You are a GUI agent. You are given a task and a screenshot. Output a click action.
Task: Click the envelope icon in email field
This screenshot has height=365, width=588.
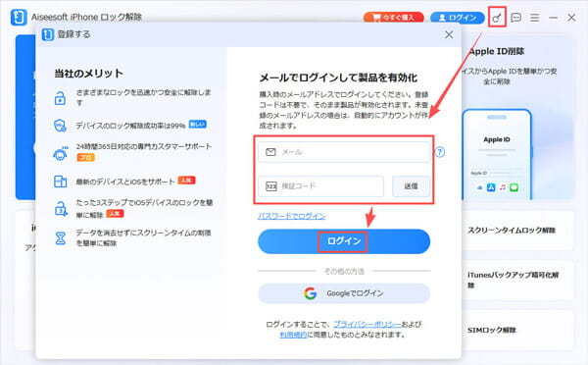[270, 152]
